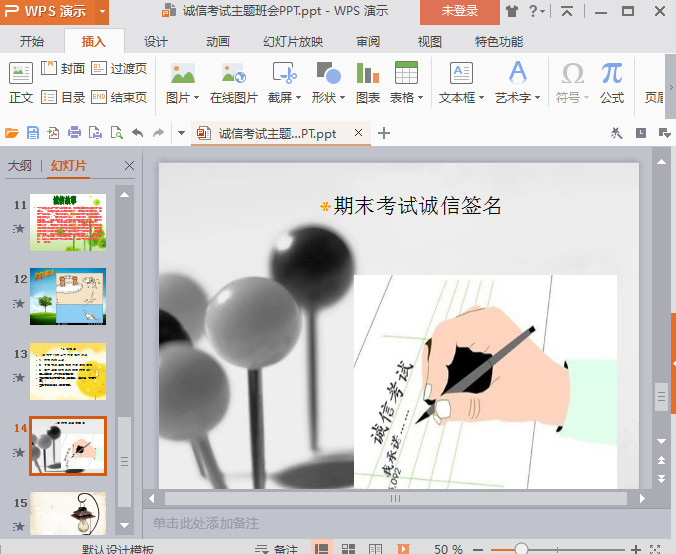Click the 未登录 login button

click(x=460, y=12)
